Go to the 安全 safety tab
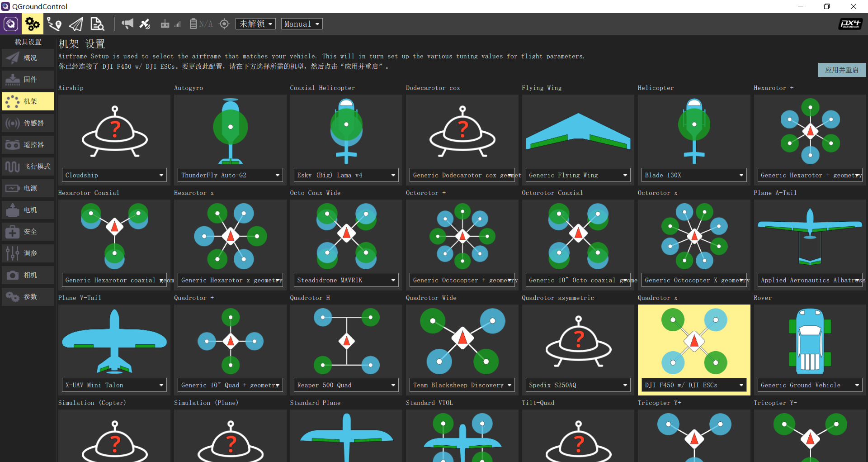This screenshot has height=462, width=868. [28, 232]
